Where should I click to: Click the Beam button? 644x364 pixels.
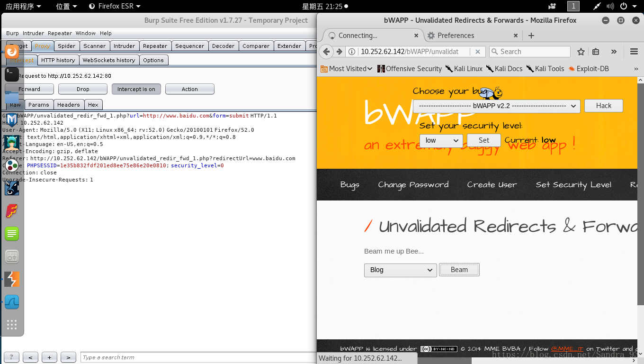tap(459, 270)
